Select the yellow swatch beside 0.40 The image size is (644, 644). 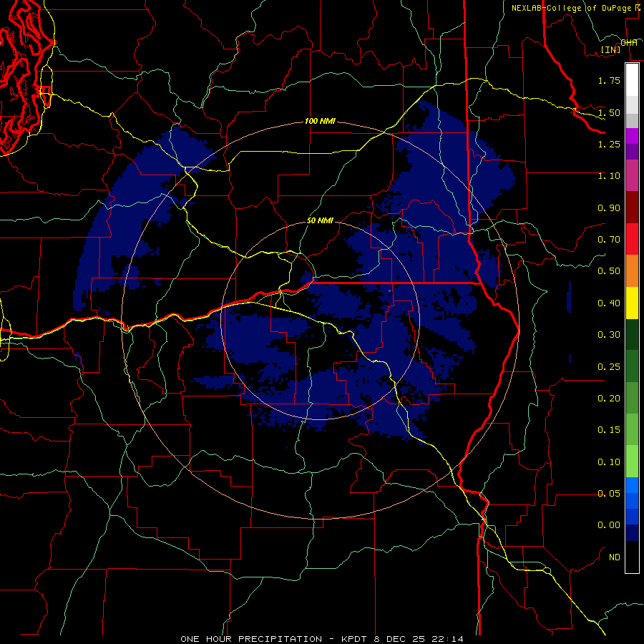pos(632,303)
